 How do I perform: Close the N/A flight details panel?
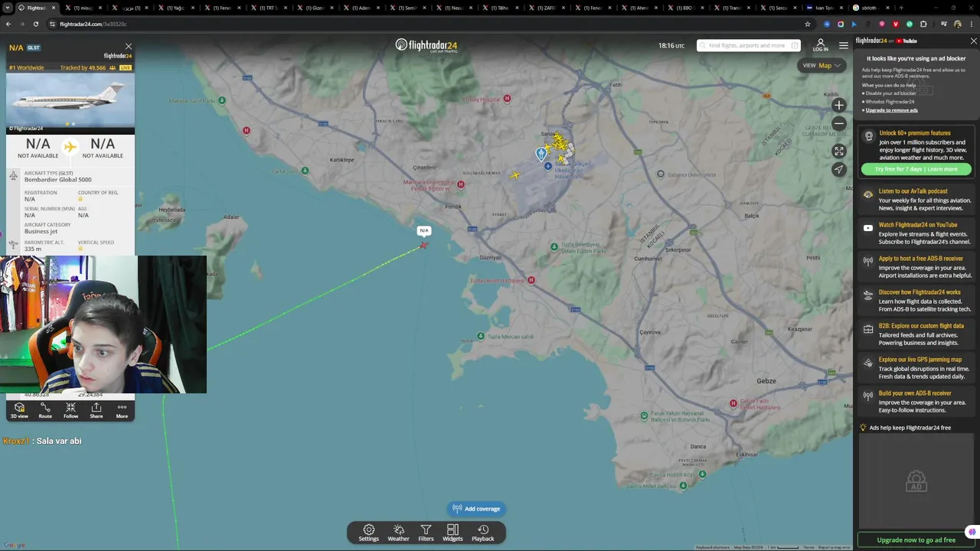(128, 47)
